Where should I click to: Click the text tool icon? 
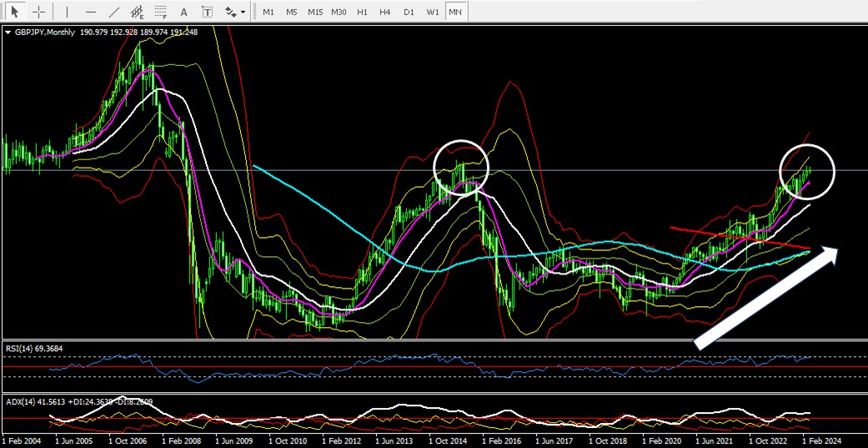183,12
